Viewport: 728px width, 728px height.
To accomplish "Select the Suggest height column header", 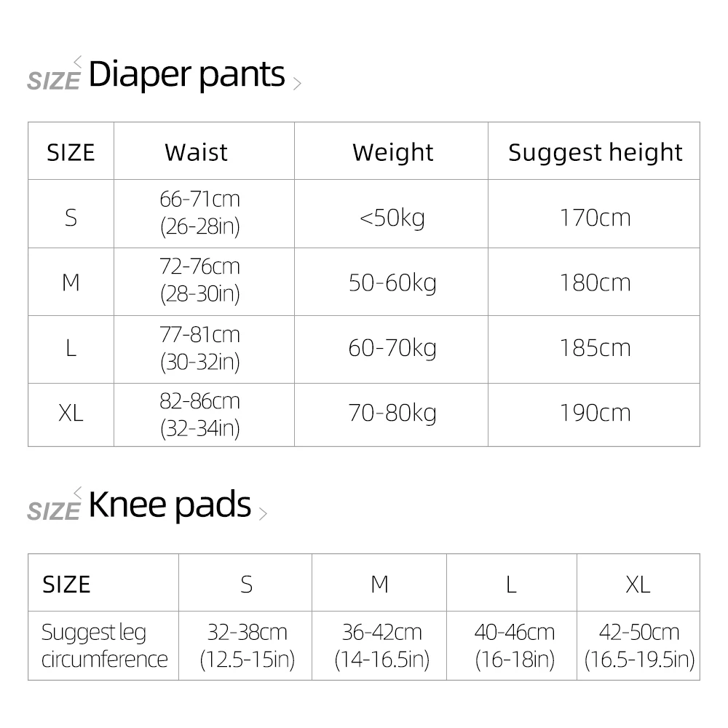I will 595,152.
